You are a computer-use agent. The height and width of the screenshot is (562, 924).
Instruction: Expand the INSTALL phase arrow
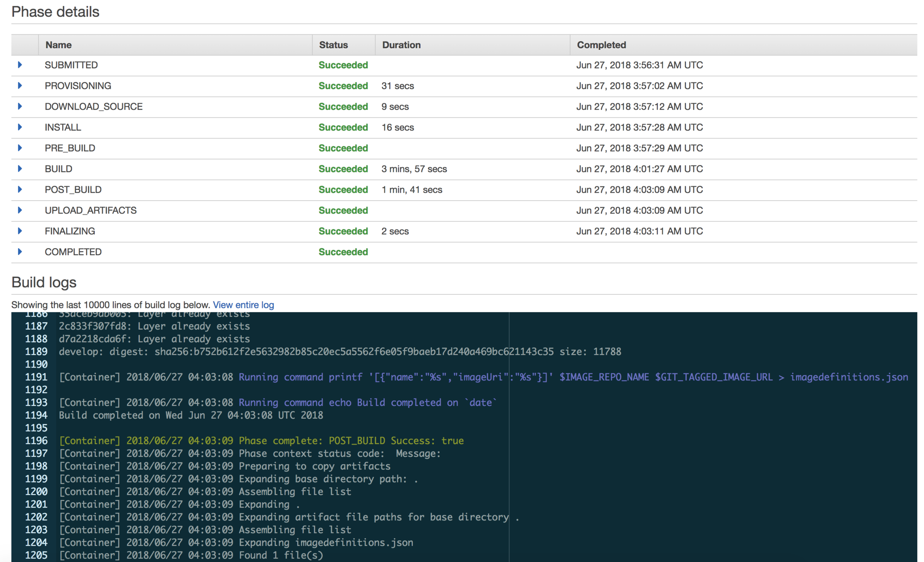tap(20, 127)
